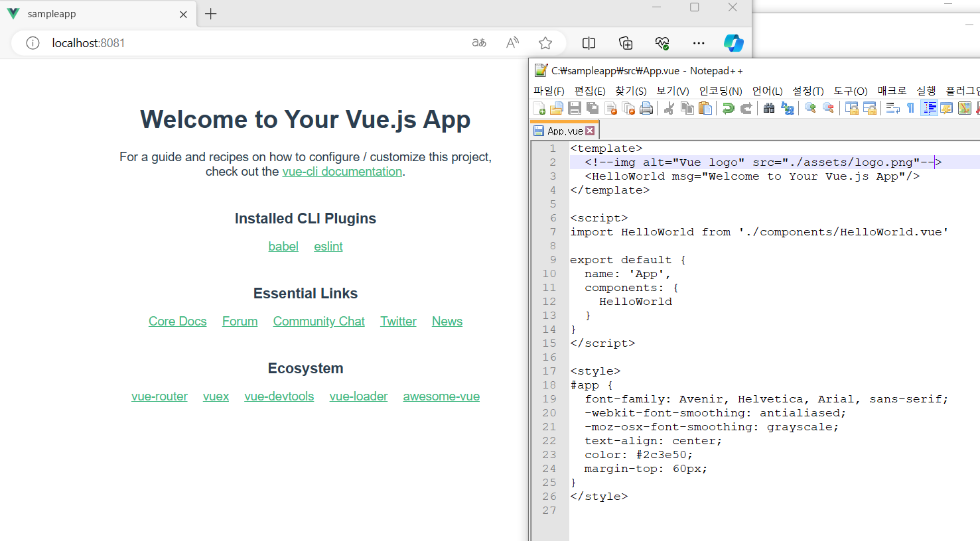Click the Zoom Out magnifier icon
The image size is (980, 541).
pos(828,108)
